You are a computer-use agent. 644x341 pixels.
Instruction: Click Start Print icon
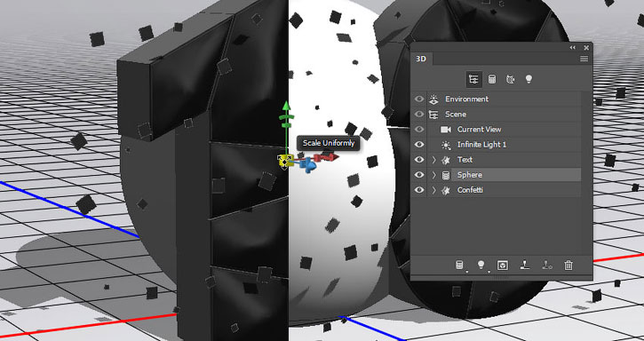pyautogui.click(x=525, y=265)
